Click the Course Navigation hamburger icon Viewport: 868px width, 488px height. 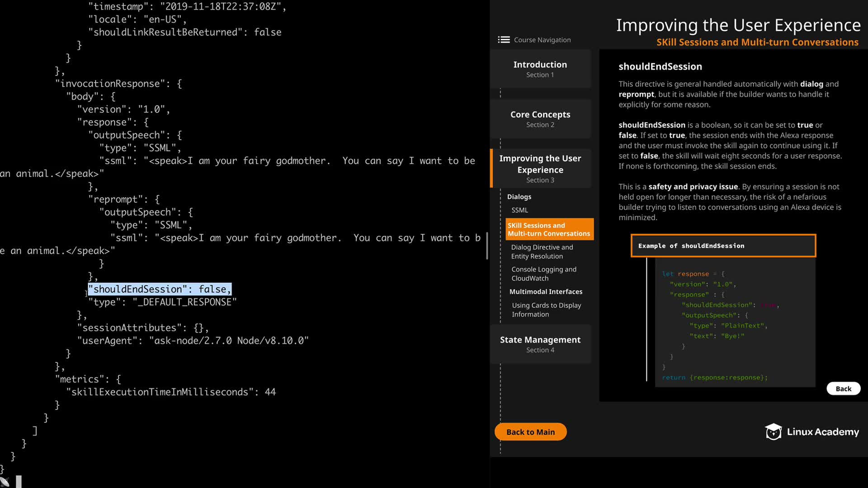pyautogui.click(x=504, y=40)
